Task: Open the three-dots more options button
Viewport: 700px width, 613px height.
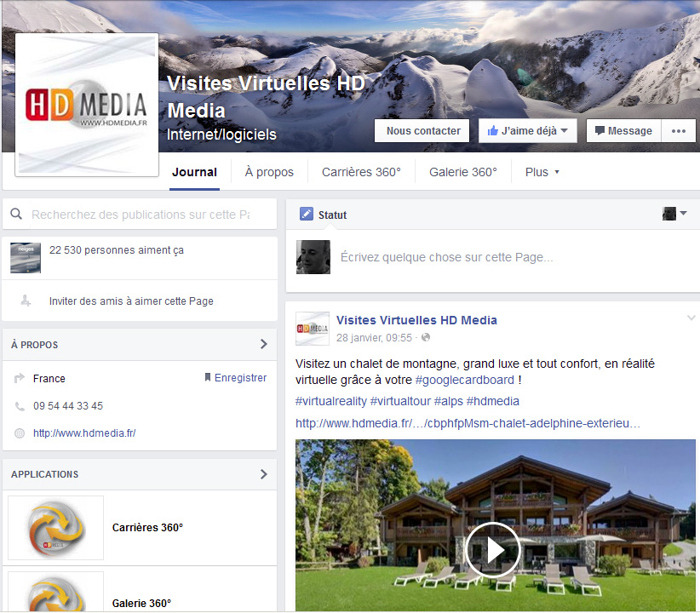Action: coord(679,131)
